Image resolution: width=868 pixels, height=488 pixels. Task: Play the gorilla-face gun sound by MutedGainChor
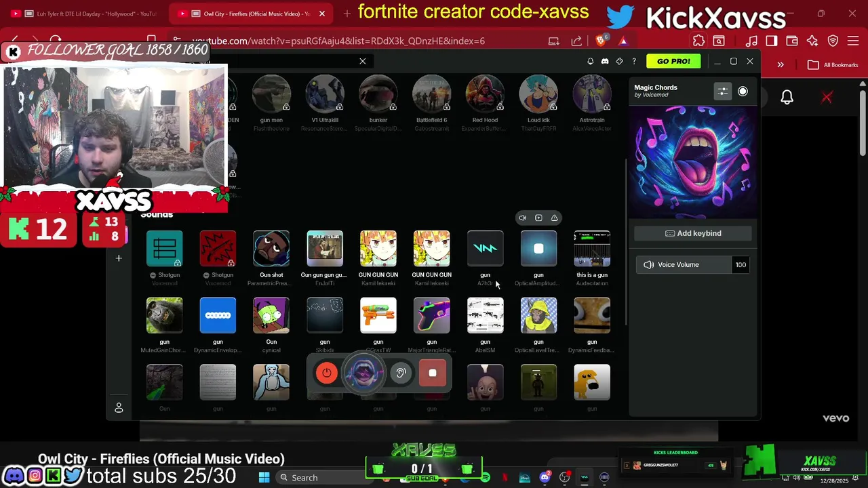coord(165,315)
